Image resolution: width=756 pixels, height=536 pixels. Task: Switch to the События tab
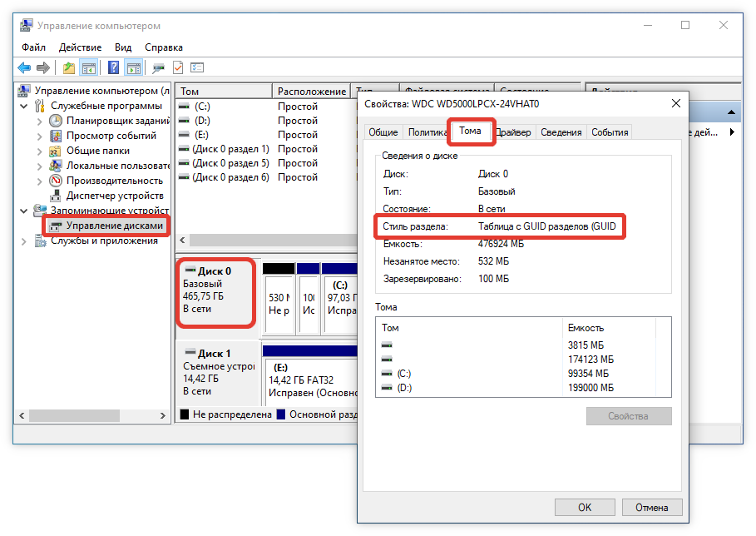pyautogui.click(x=610, y=132)
